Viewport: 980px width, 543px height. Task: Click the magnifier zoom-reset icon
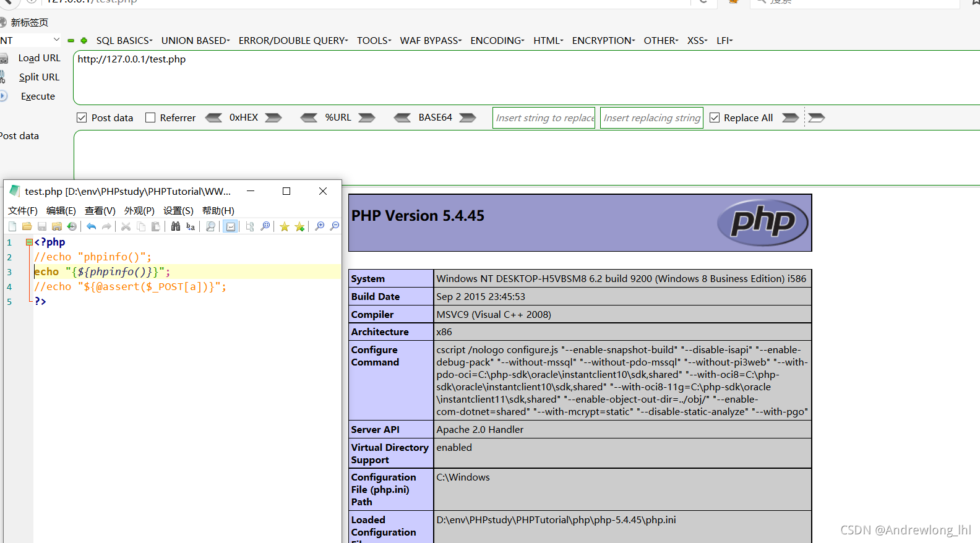265,226
